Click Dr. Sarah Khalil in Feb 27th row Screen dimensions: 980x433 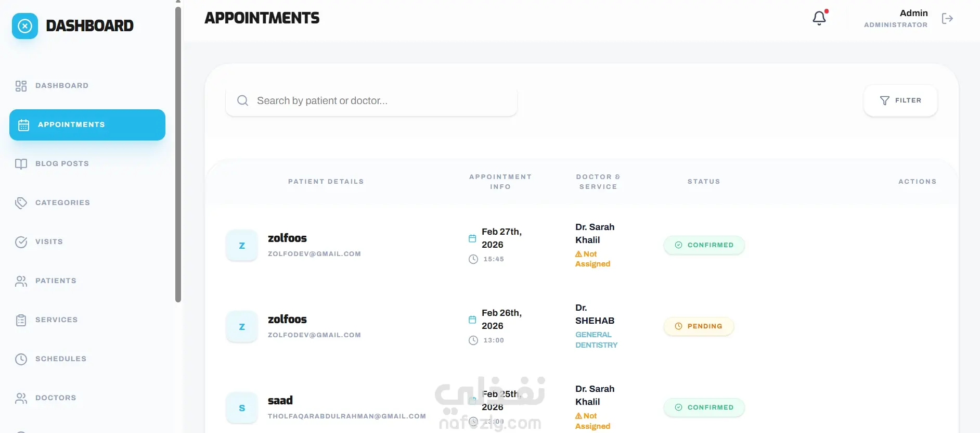pyautogui.click(x=595, y=234)
